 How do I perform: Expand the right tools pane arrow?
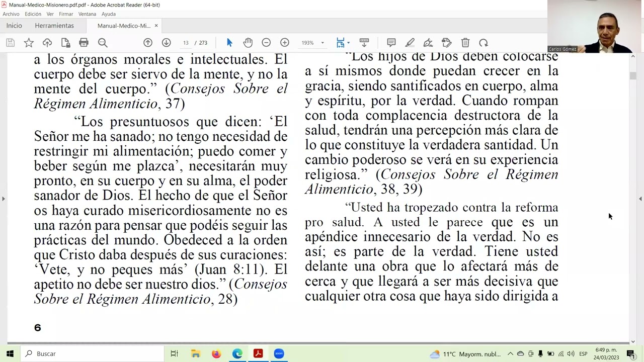[x=640, y=199]
